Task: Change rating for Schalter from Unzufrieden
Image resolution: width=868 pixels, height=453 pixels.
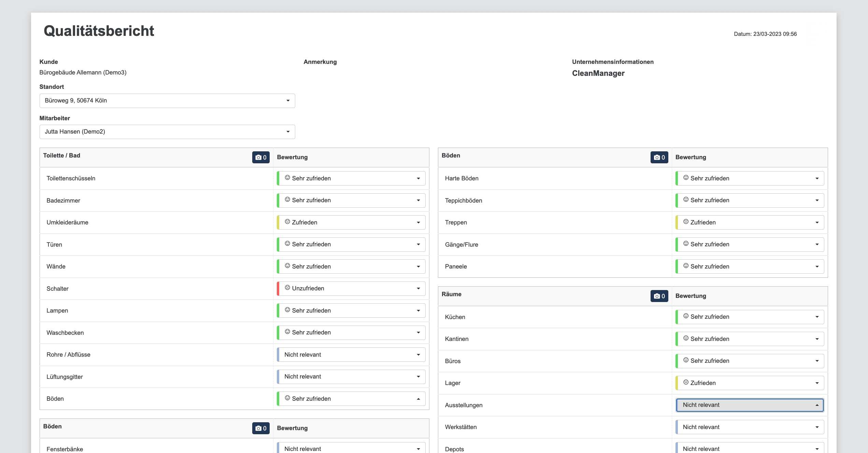Action: pos(352,289)
